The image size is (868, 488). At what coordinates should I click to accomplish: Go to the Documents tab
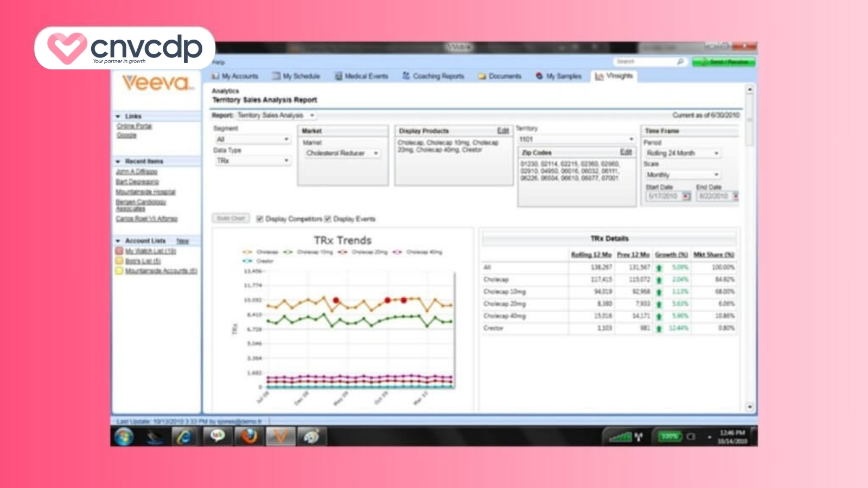click(x=500, y=76)
